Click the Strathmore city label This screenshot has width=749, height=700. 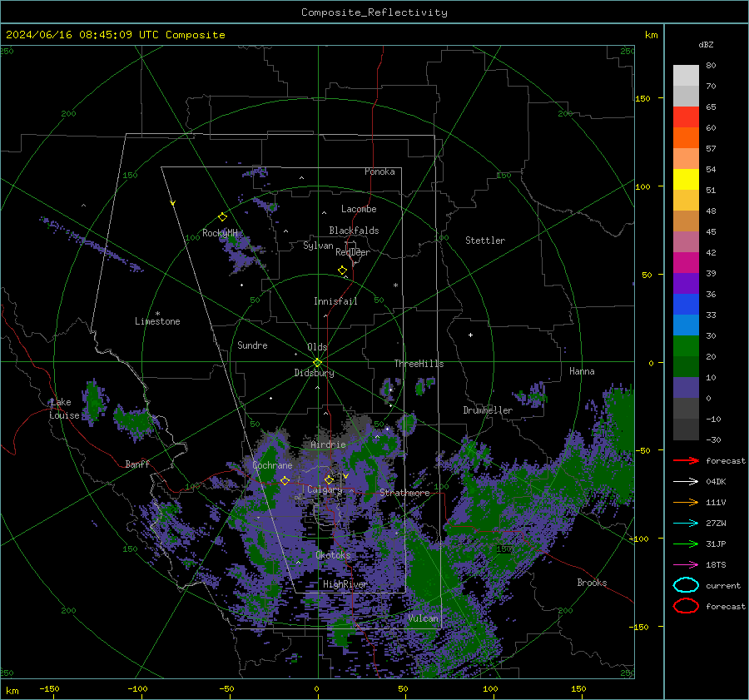point(404,493)
